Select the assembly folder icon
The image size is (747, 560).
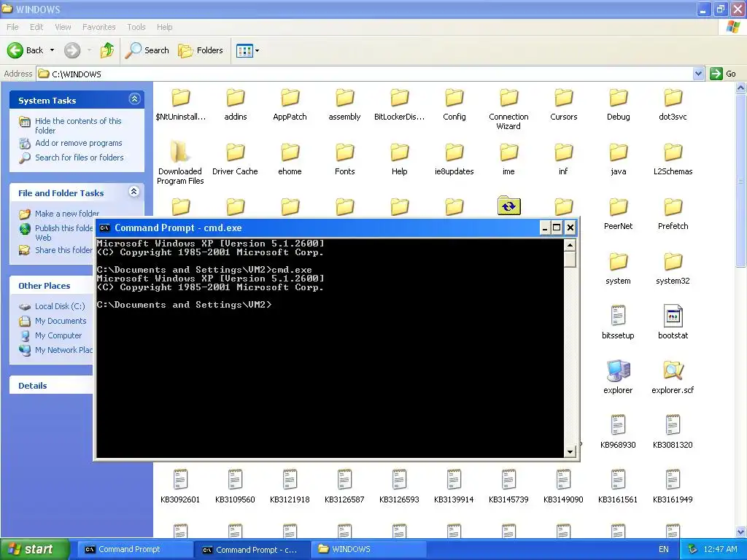click(344, 98)
